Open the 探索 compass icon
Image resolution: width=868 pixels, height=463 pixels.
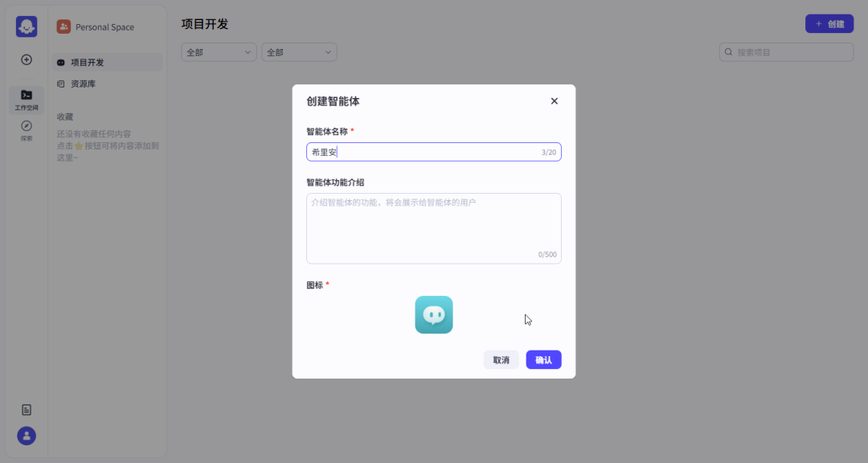[x=27, y=129]
